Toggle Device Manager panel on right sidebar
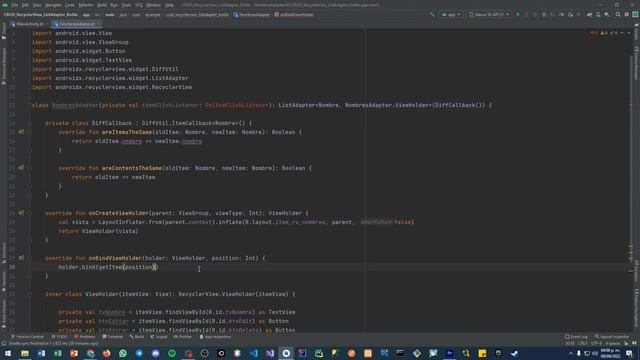 coord(636,63)
